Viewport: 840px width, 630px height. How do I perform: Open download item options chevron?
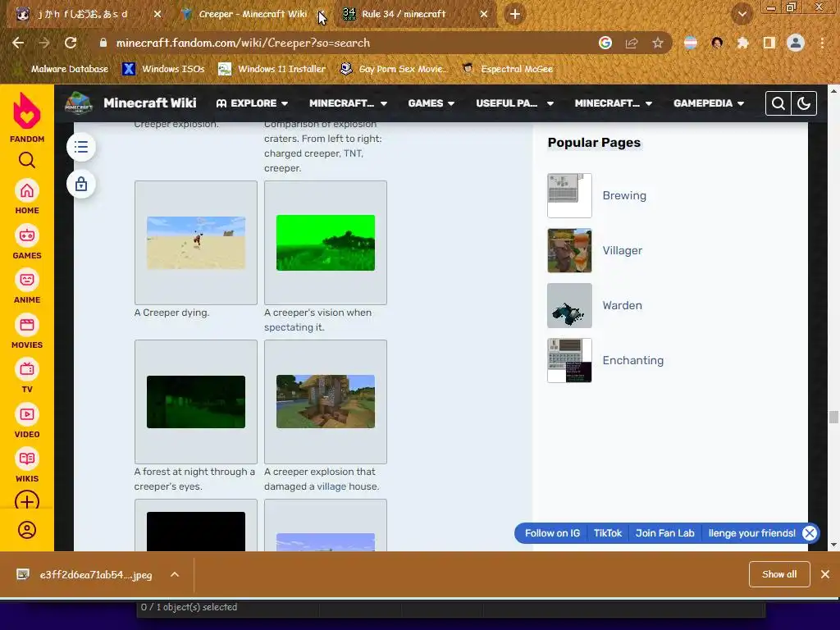pos(175,574)
